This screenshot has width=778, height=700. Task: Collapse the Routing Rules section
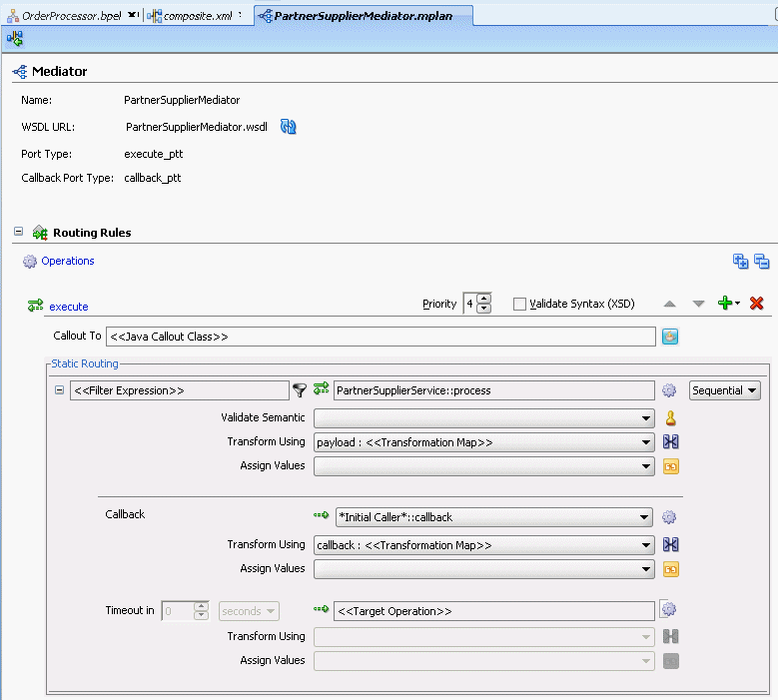tap(18, 232)
